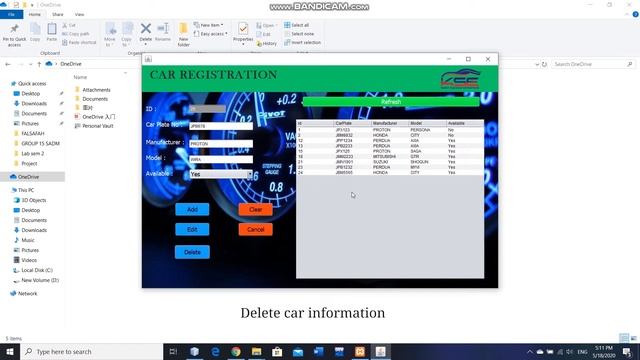Select table row with PROTON PERSONA
The height and width of the screenshot is (360, 640).
pos(390,130)
